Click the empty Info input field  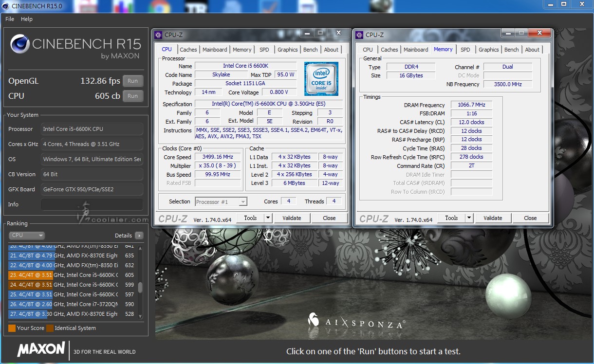click(x=92, y=204)
